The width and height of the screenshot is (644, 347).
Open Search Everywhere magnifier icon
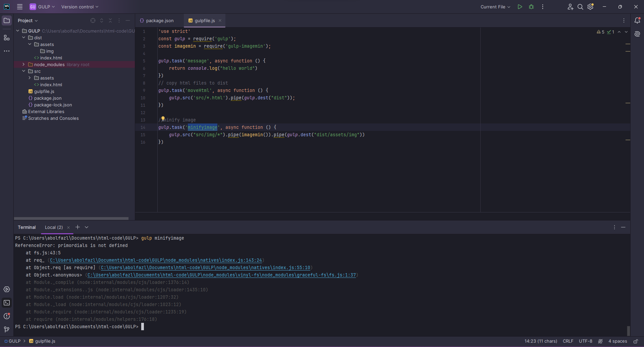coord(580,7)
